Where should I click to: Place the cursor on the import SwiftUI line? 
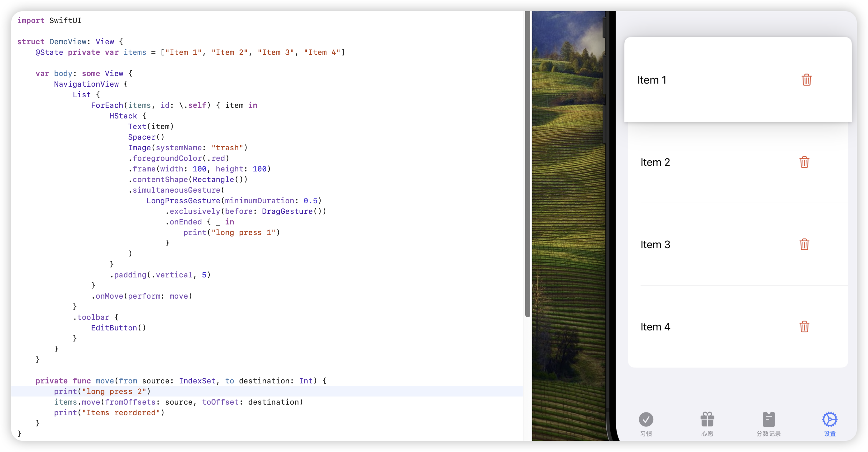[49, 21]
